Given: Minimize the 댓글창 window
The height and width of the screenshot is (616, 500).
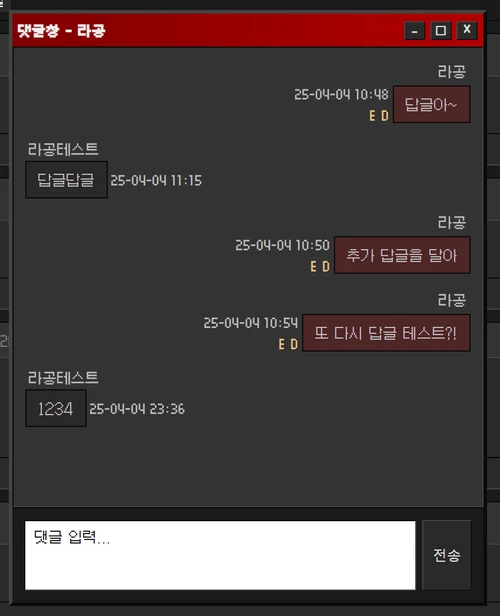Looking at the screenshot, I should pyautogui.click(x=414, y=31).
